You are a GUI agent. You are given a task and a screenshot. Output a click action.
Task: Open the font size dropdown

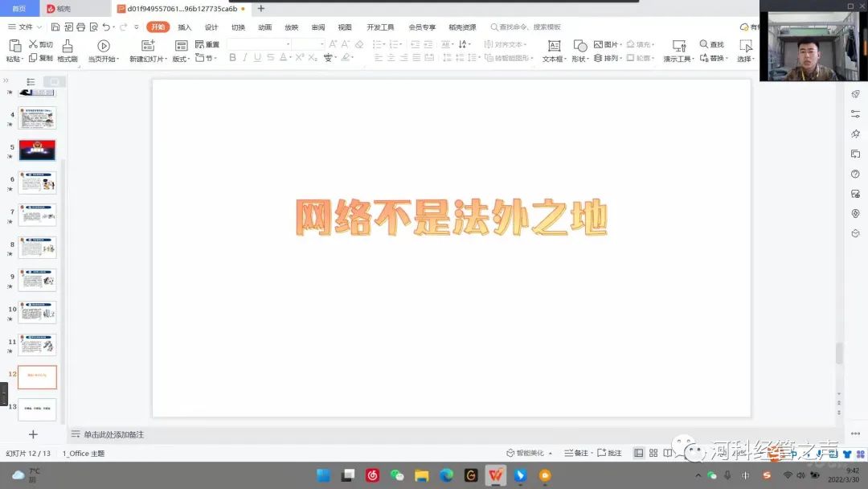point(322,43)
